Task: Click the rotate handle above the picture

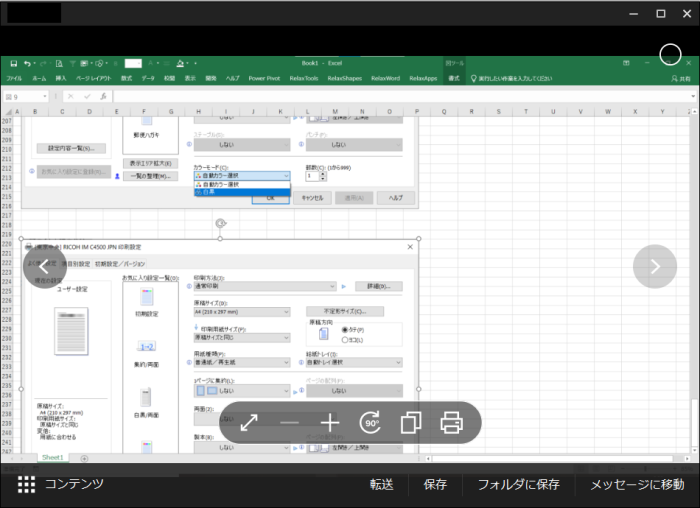Action: (x=221, y=223)
